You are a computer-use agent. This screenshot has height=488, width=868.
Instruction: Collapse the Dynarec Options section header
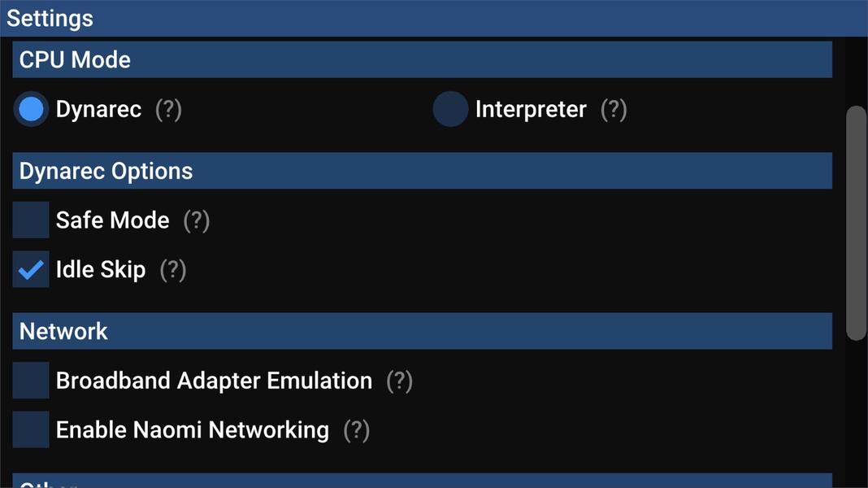423,171
